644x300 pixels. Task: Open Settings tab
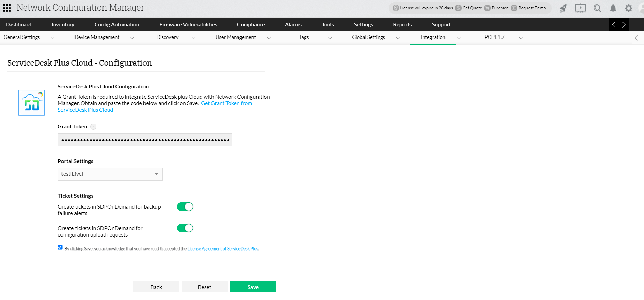coord(364,25)
